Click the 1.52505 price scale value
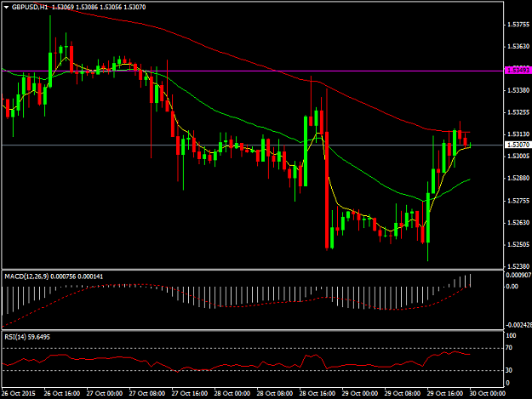 (x=518, y=244)
